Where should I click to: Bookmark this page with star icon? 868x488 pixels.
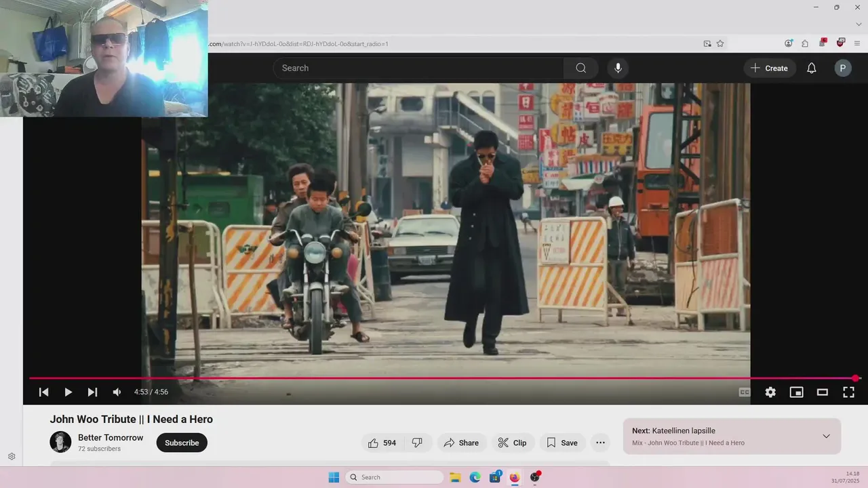tap(720, 43)
